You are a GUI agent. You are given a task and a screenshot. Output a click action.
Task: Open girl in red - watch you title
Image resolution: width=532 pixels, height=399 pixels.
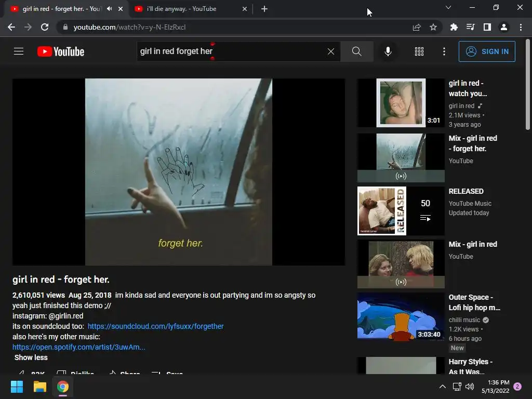click(468, 88)
